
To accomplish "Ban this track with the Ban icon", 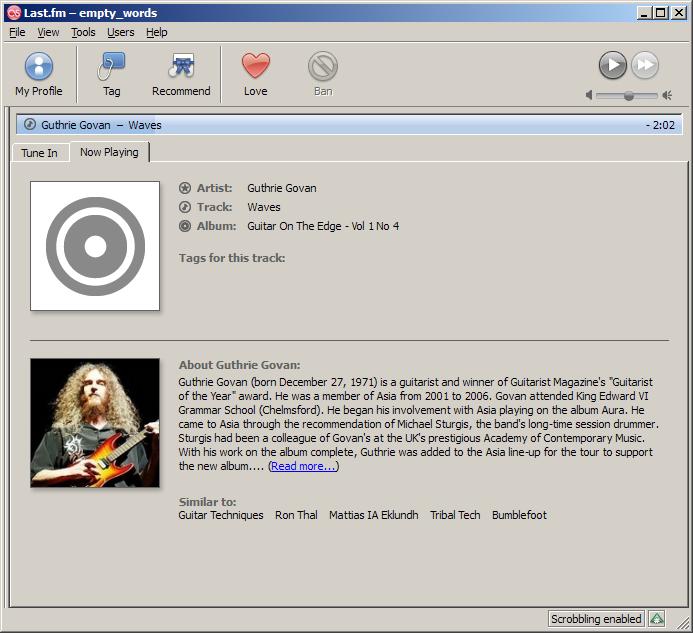I will (323, 74).
